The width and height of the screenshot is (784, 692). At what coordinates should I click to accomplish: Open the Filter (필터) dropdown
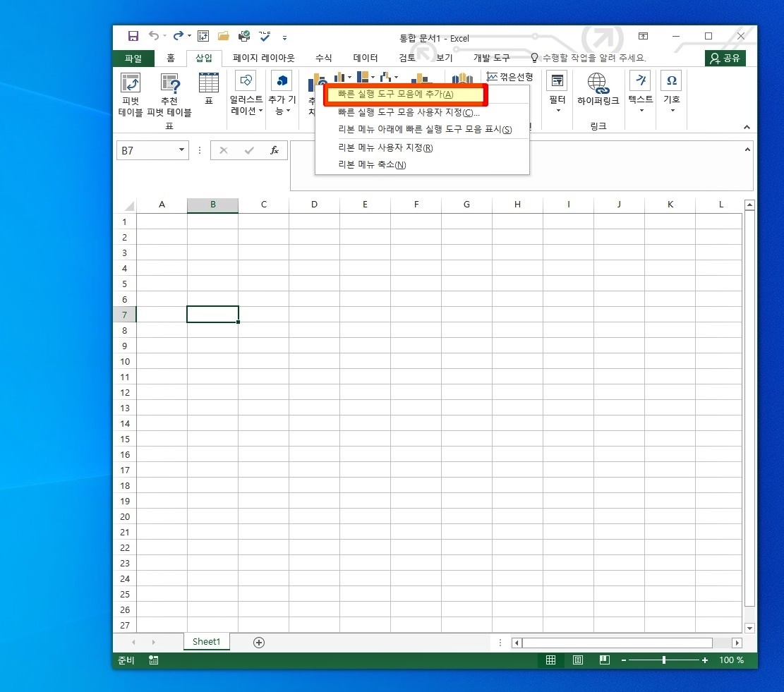click(557, 93)
